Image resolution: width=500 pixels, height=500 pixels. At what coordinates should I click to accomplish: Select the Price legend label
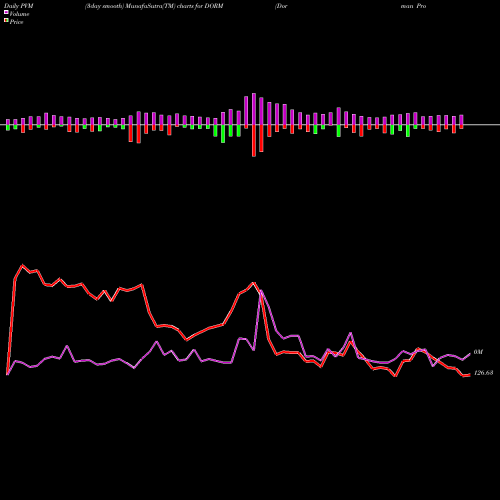coord(16,22)
